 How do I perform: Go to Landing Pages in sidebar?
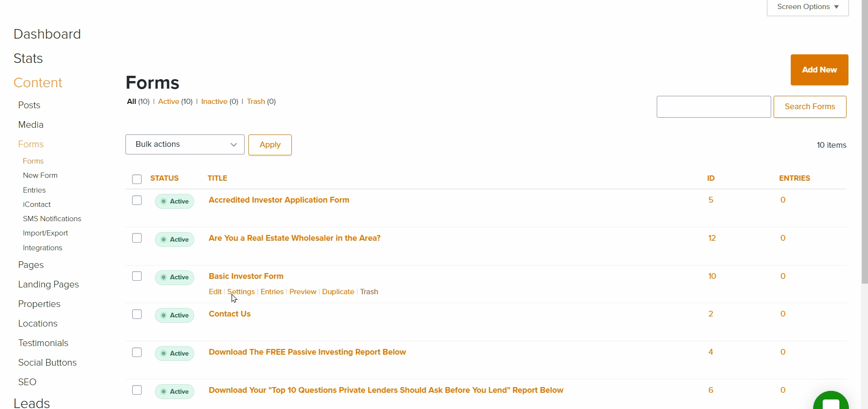pyautogui.click(x=49, y=285)
